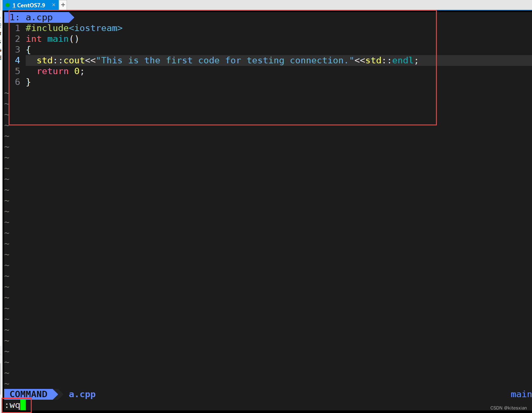Click line number 4 in the gutter
The height and width of the screenshot is (413, 532).
click(17, 60)
